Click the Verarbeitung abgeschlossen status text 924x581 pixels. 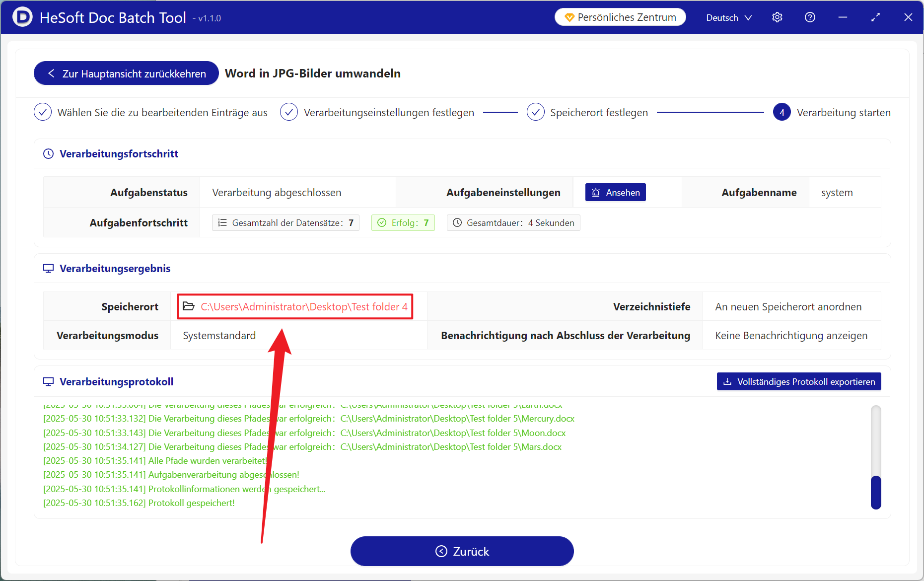tap(277, 193)
